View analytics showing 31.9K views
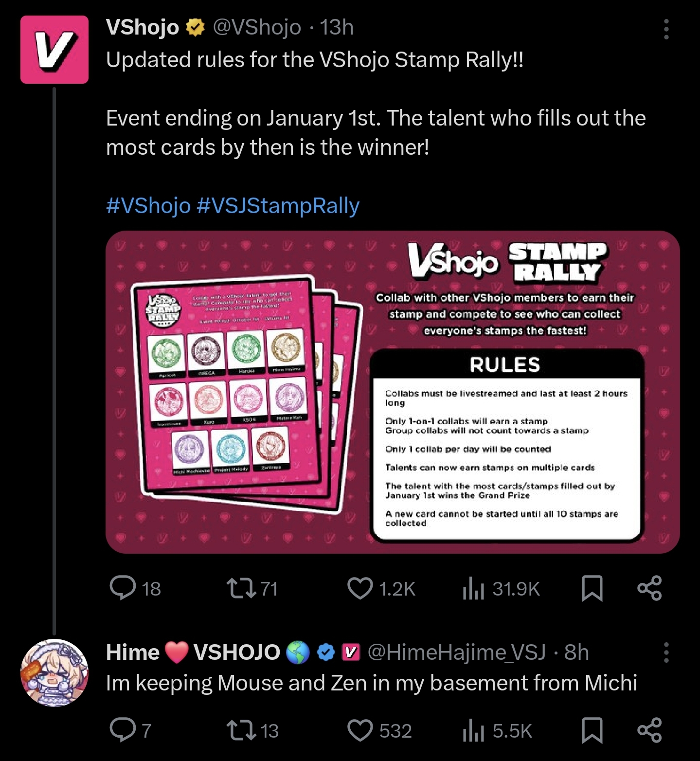The height and width of the screenshot is (761, 700). pos(501,588)
